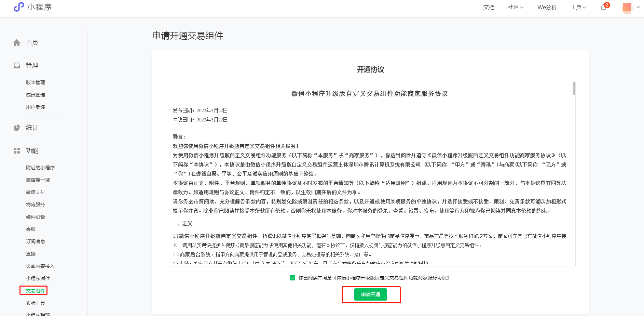Select 管理 section label in sidebar
644x316 pixels.
pos(32,65)
